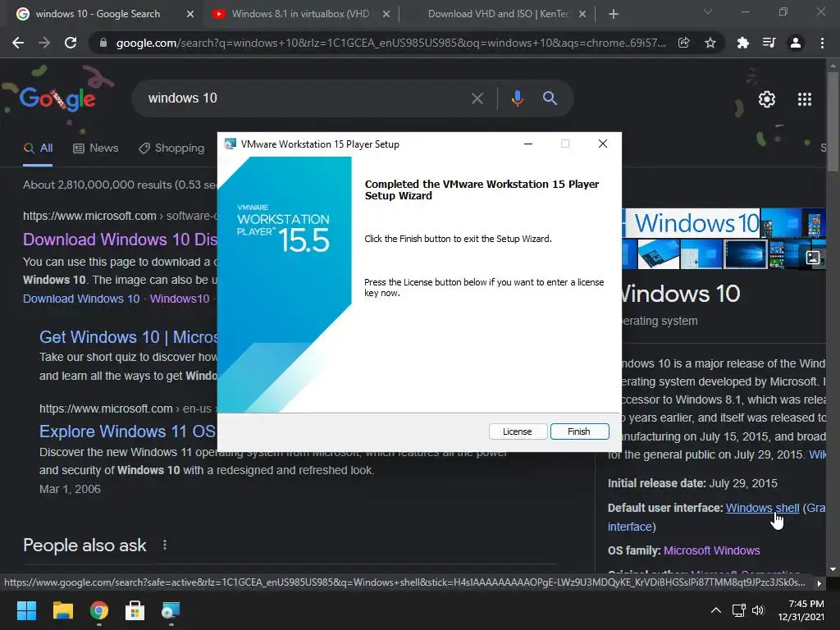The height and width of the screenshot is (630, 840).
Task: Open Google quick settings gear
Action: pos(767,99)
